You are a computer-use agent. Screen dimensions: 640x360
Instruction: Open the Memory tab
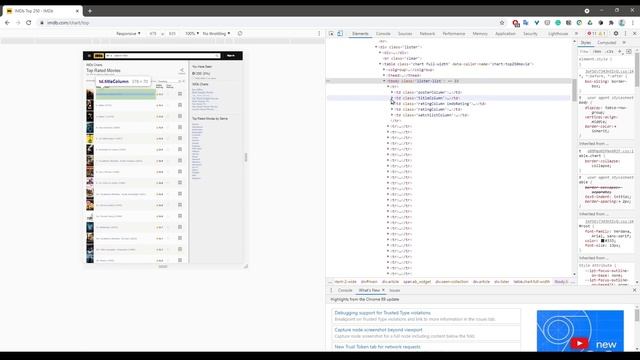[x=480, y=33]
